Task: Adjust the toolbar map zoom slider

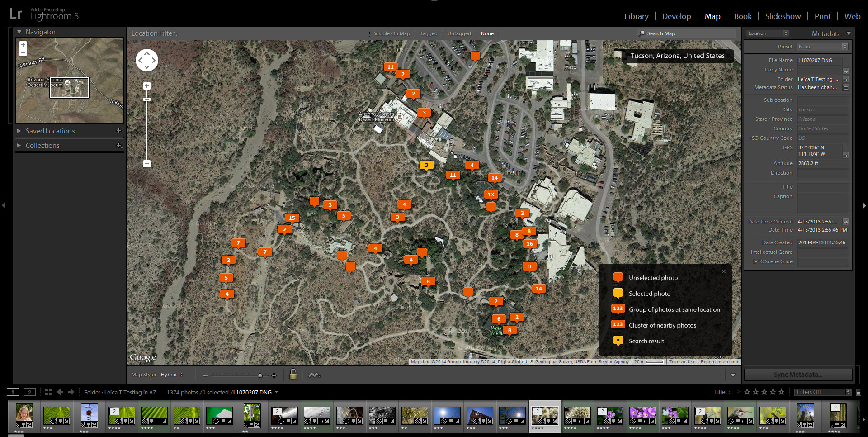Action: click(240, 375)
